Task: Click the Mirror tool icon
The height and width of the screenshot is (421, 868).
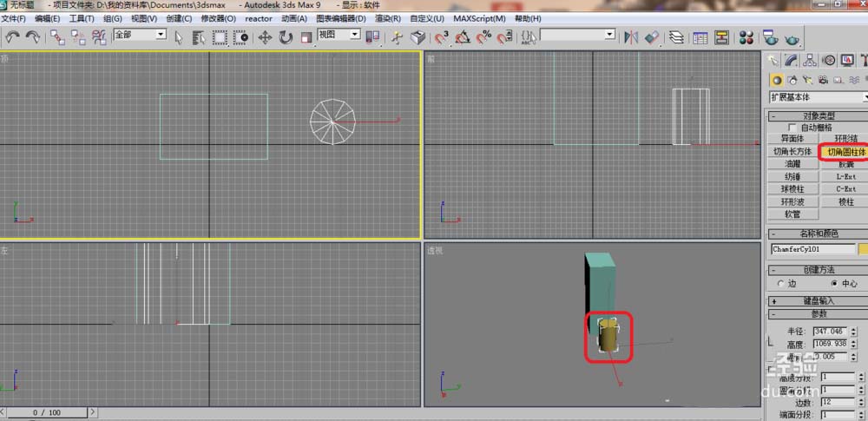Action: (x=630, y=37)
